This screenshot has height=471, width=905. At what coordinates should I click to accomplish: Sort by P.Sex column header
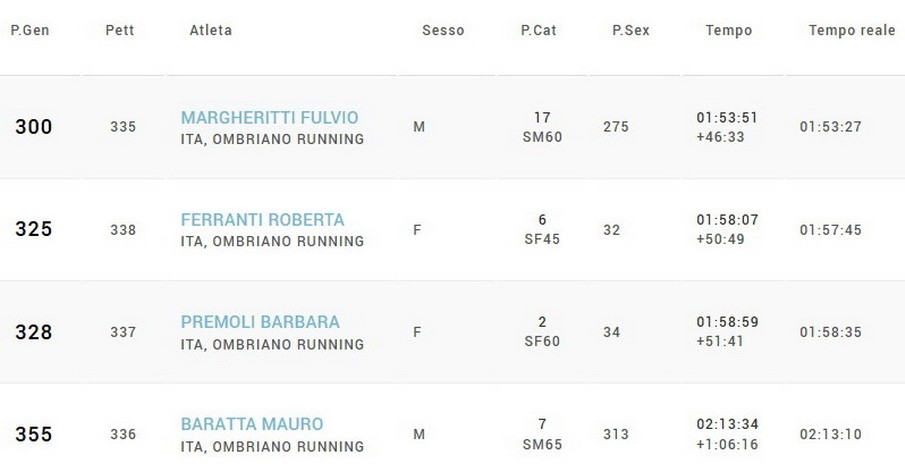(631, 31)
